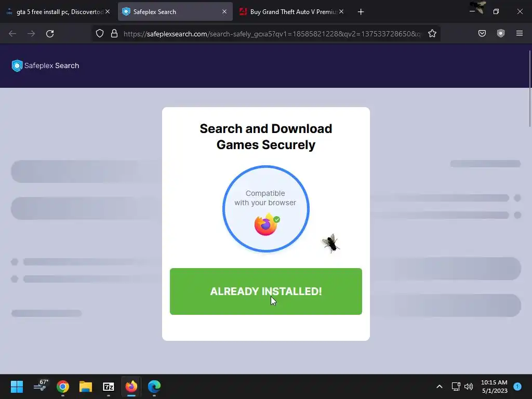Reload the current page
This screenshot has width=532, height=399.
pos(50,34)
